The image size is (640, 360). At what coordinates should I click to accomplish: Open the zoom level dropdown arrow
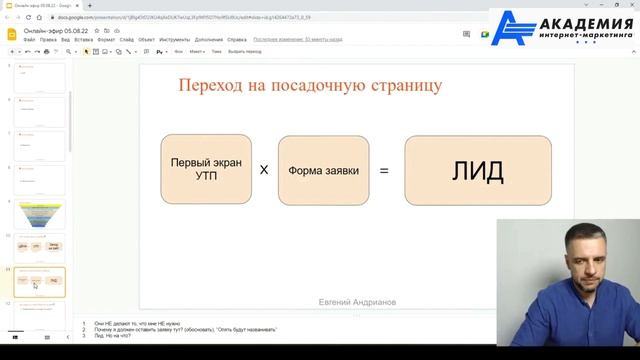76,52
